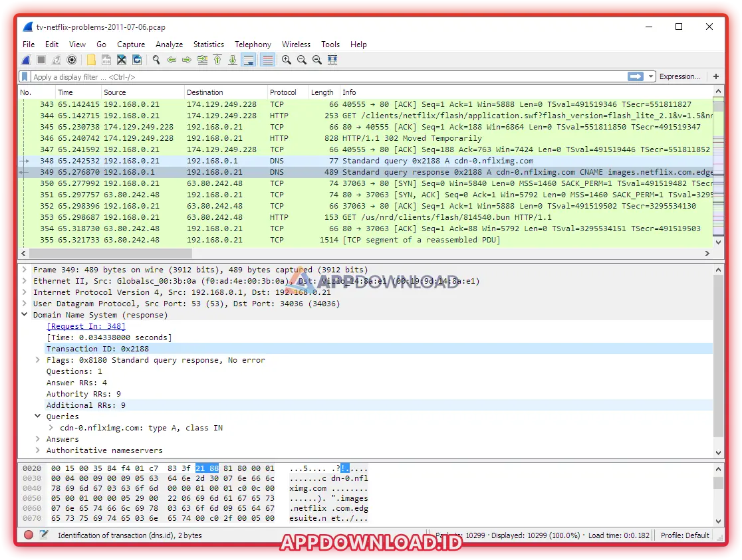Open capture options gear icon

(72, 60)
